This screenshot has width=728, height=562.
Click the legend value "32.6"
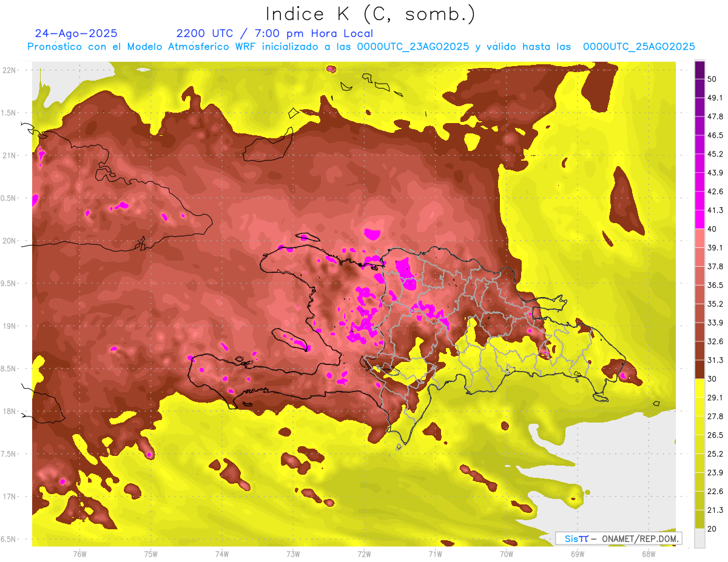[x=715, y=341]
